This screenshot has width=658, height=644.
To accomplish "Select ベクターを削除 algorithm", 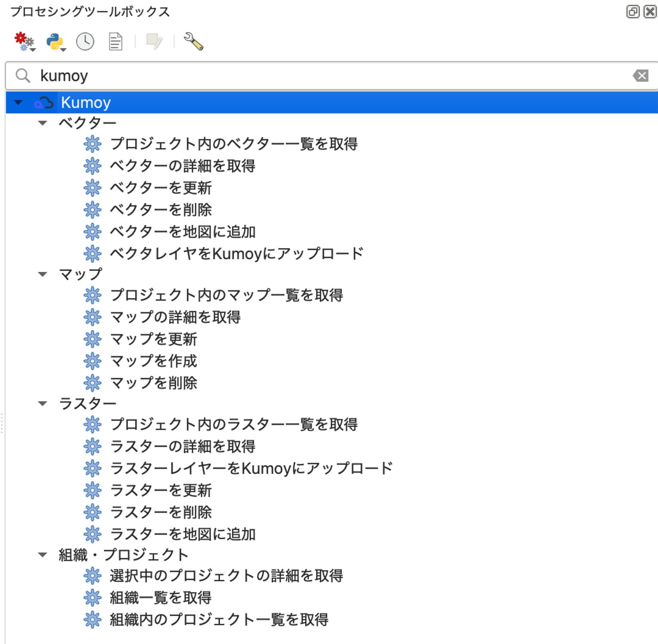I will tap(161, 209).
